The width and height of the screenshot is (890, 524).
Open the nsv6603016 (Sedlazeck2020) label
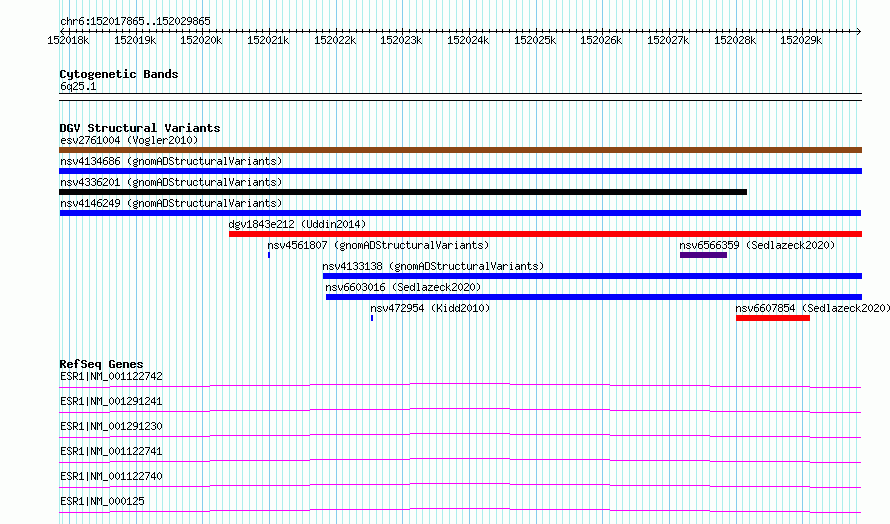pos(403,287)
